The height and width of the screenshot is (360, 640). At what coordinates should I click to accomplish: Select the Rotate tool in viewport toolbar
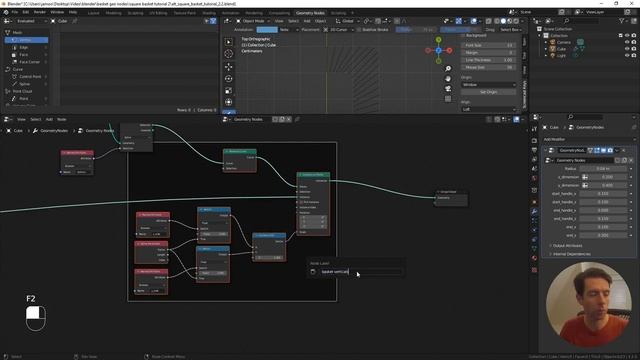tap(229, 78)
